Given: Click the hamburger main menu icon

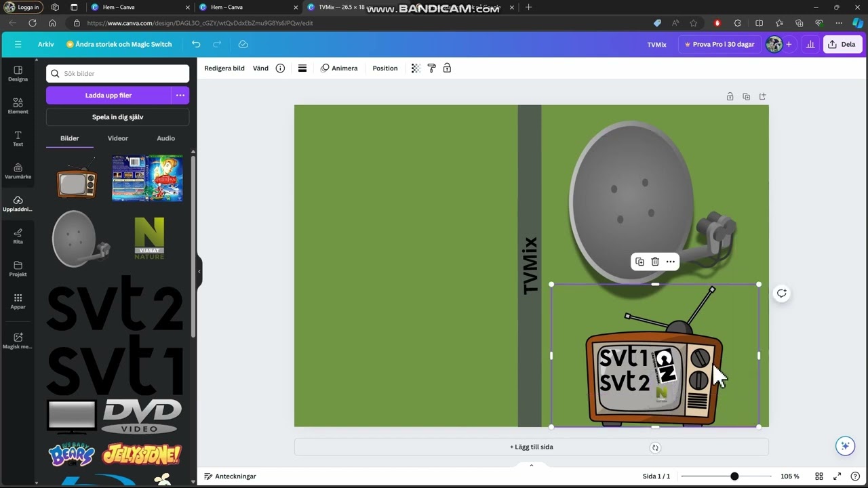Looking at the screenshot, I should (x=18, y=44).
